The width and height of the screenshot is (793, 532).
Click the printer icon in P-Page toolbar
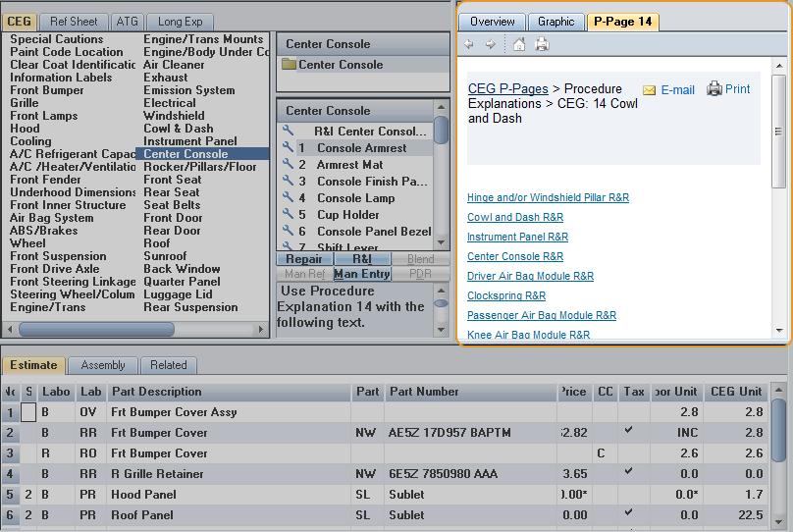tap(542, 44)
